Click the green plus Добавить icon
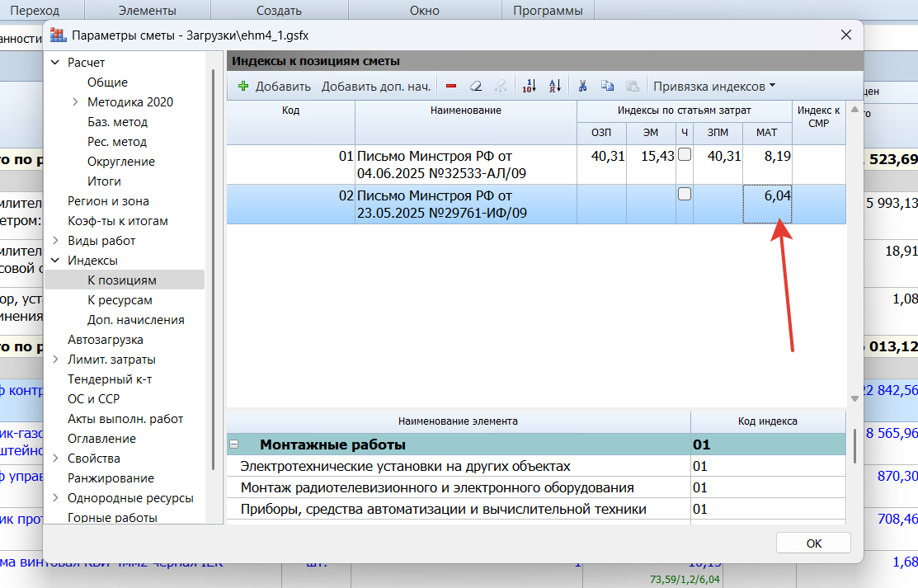918x588 pixels. 243,86
